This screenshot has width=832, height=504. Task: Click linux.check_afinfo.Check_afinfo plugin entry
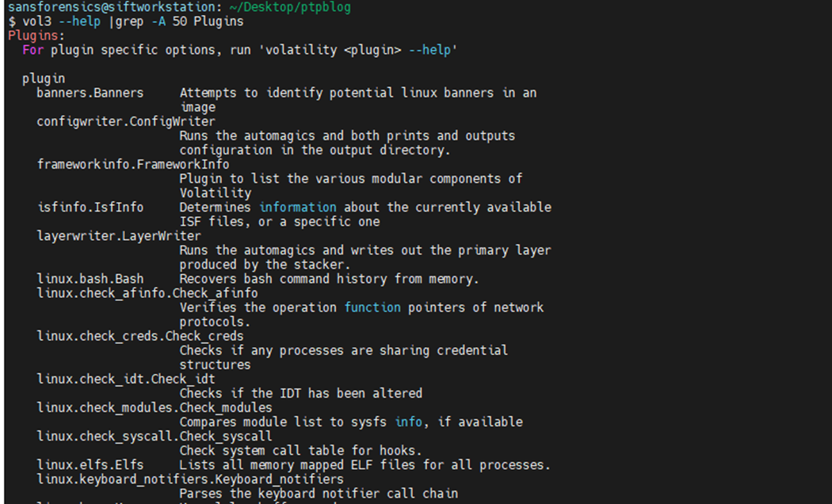point(147,293)
